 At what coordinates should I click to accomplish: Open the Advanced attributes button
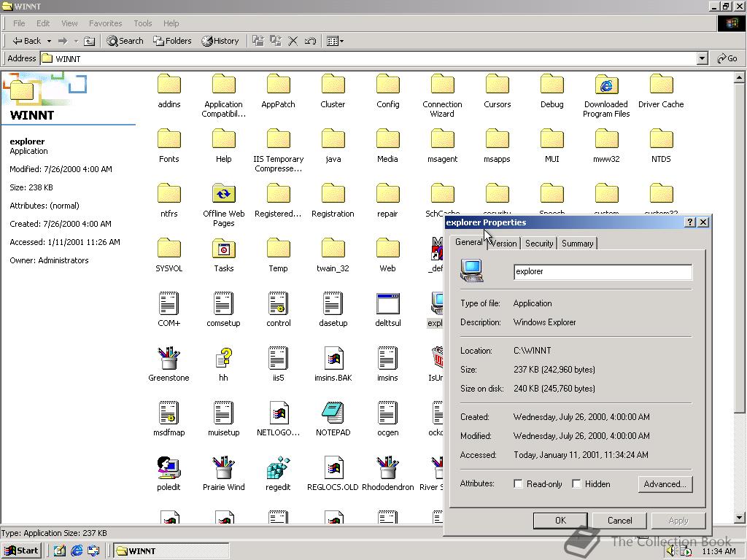coord(665,484)
